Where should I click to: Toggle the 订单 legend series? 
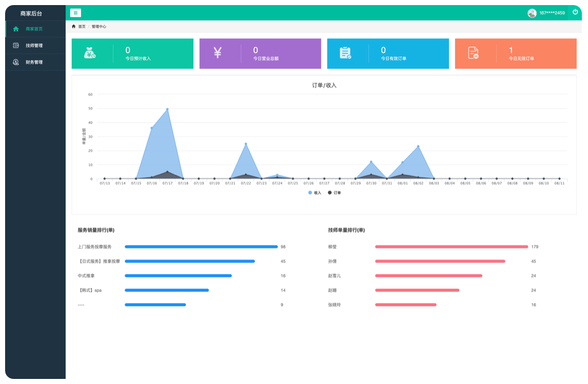pyautogui.click(x=334, y=193)
